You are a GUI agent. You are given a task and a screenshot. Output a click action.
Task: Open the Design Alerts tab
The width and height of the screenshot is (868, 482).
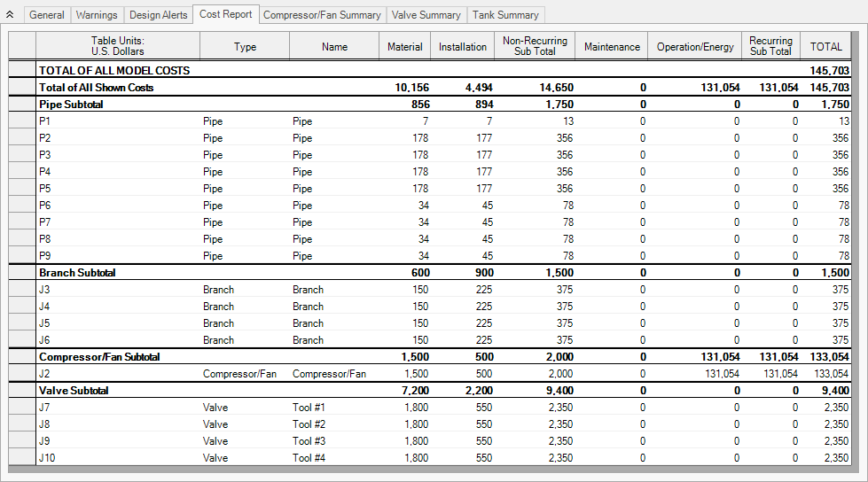(159, 15)
